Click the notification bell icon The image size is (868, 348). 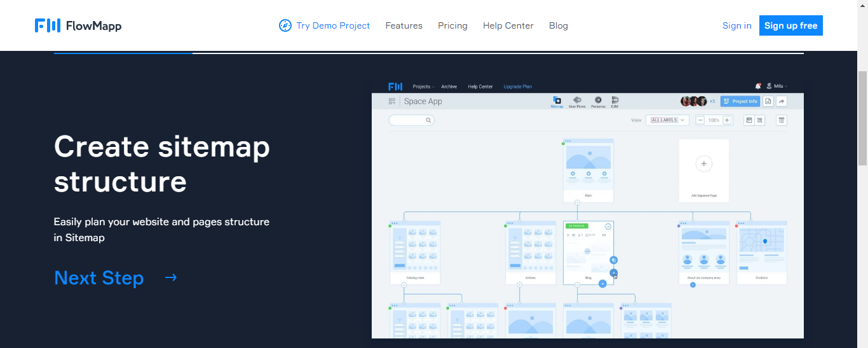[757, 86]
